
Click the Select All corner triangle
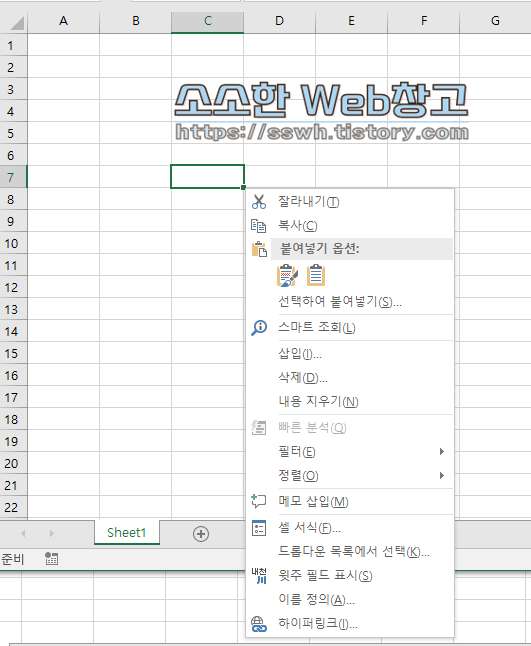[x=17, y=22]
